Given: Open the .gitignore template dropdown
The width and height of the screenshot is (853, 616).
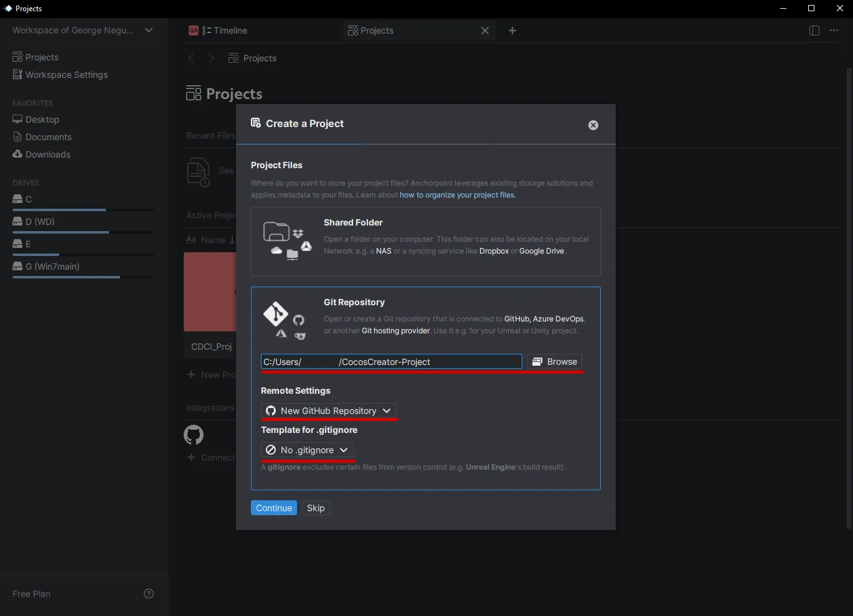Looking at the screenshot, I should tap(307, 450).
